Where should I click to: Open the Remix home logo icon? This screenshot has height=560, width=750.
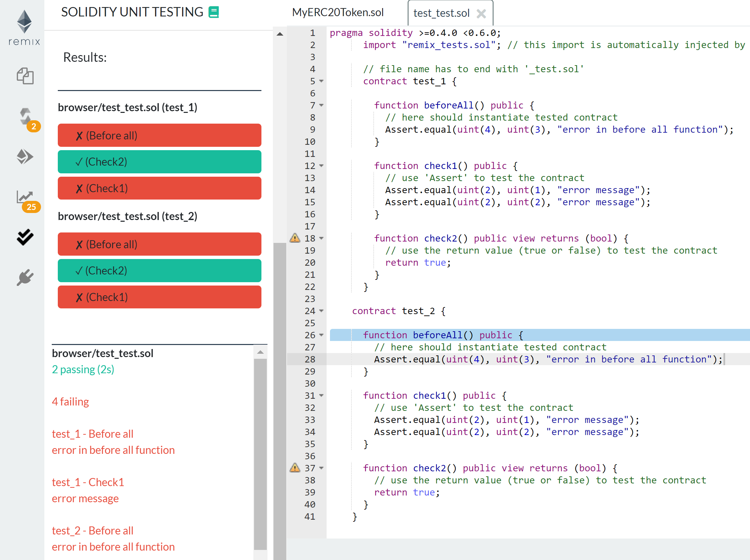(24, 27)
